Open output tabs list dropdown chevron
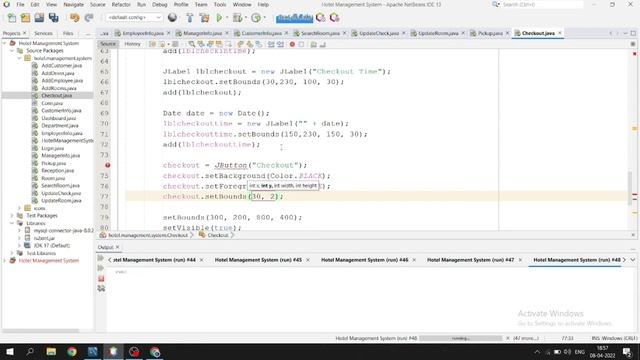640x360 pixels. pos(633,260)
